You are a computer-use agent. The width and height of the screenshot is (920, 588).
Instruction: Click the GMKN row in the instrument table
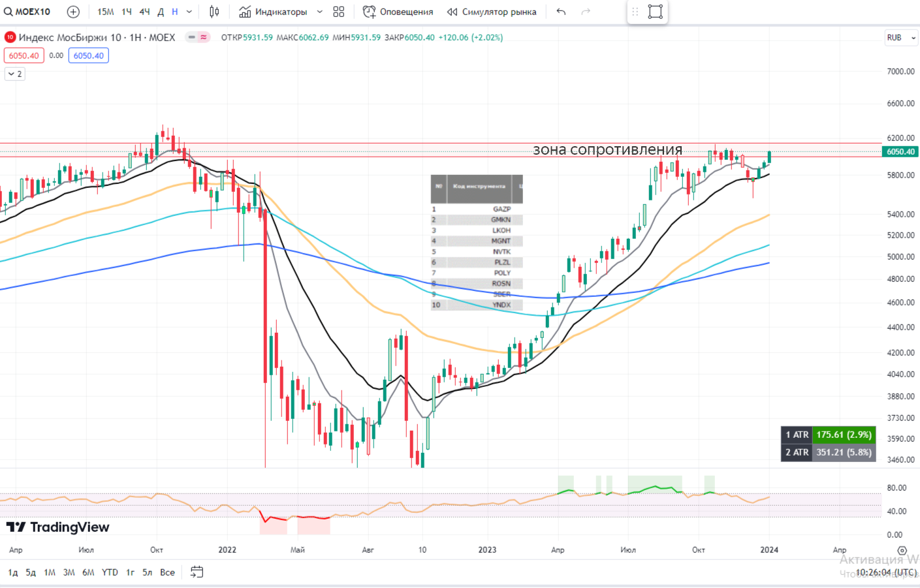coord(477,220)
